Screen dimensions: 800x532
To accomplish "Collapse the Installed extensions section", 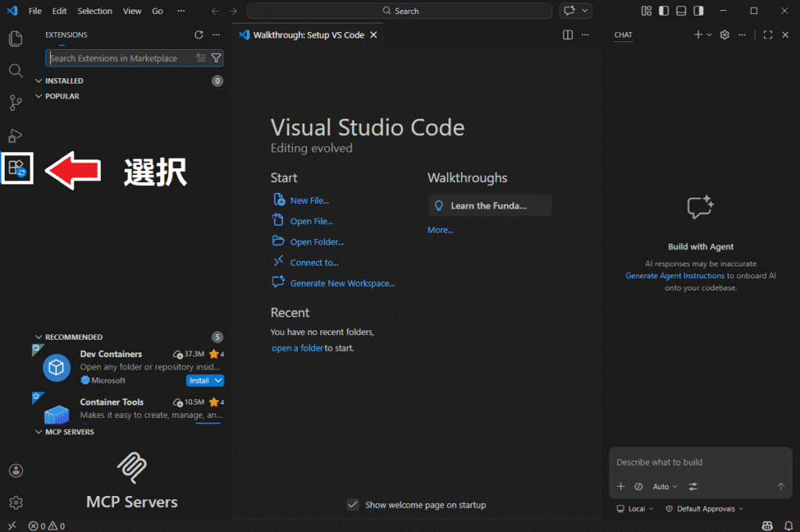I will coord(39,81).
